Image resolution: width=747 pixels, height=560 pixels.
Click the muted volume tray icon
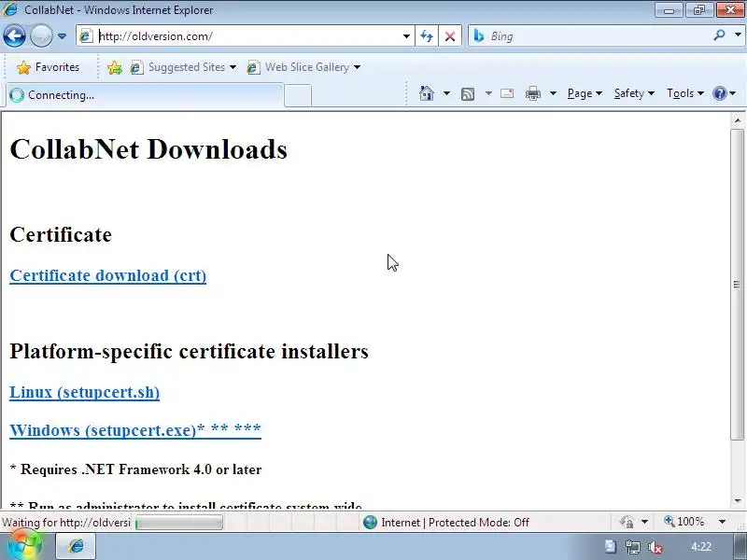[655, 547]
